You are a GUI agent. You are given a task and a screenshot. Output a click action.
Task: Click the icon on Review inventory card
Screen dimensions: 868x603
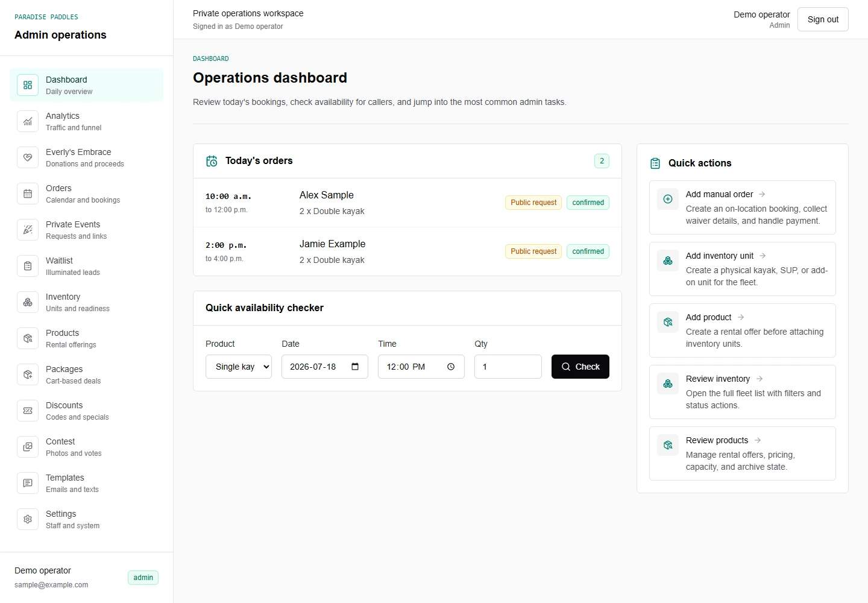click(668, 384)
